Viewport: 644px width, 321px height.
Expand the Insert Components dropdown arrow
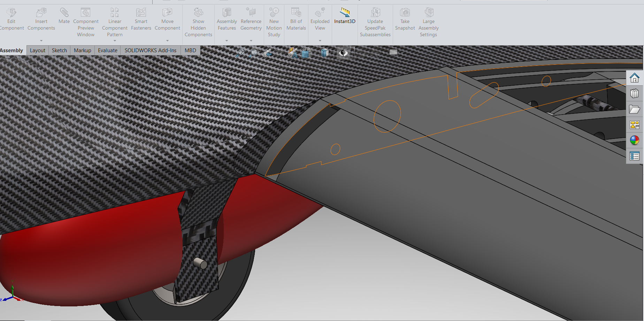coord(41,41)
